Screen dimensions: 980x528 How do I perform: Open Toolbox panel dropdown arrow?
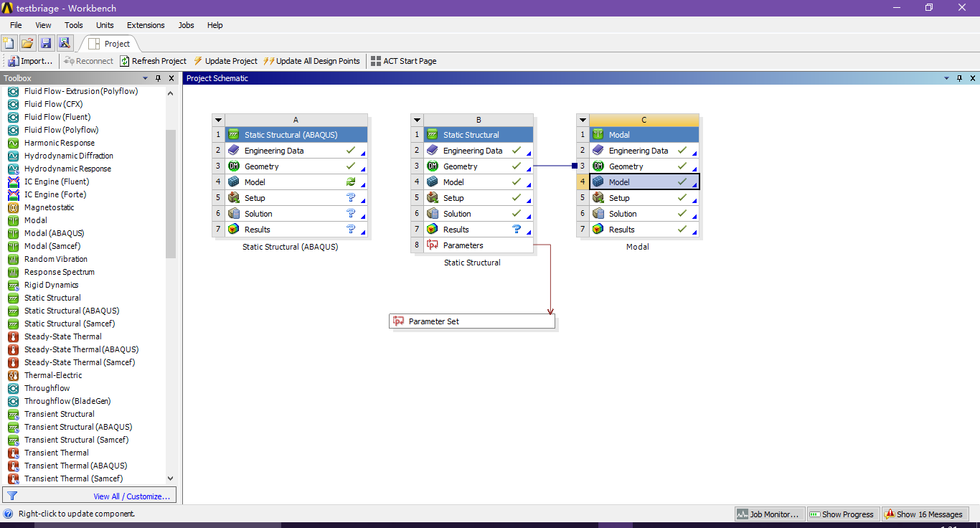pos(146,78)
